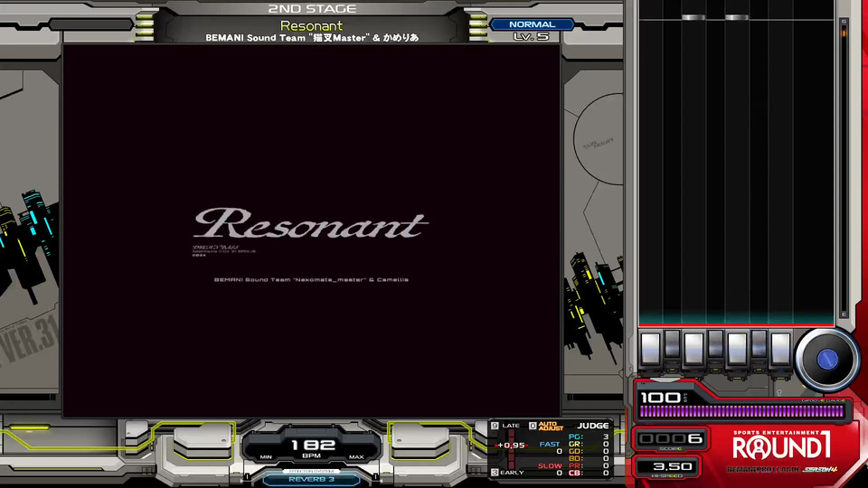Click the Resonant logo in the video

[x=311, y=223]
